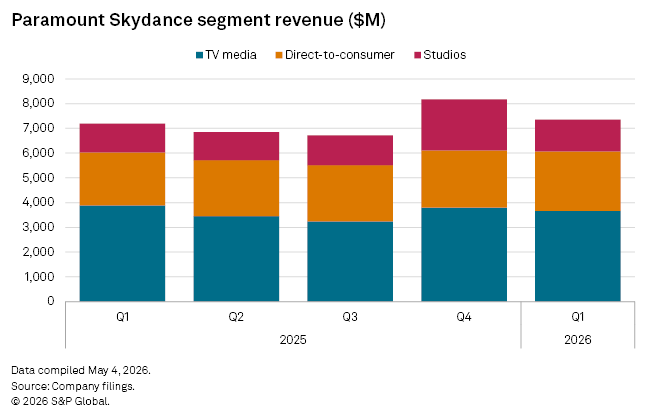The height and width of the screenshot is (417, 660).
Task: Click the '4,000' y-axis label
Action: click(x=38, y=202)
